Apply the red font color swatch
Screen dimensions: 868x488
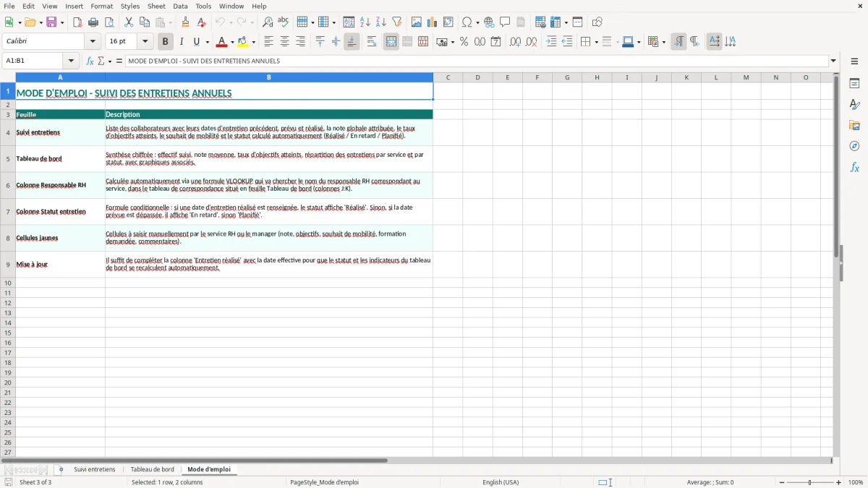point(222,42)
